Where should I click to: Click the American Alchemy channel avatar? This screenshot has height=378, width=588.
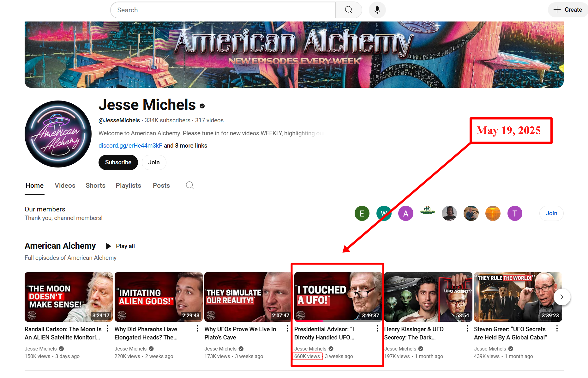pyautogui.click(x=58, y=134)
